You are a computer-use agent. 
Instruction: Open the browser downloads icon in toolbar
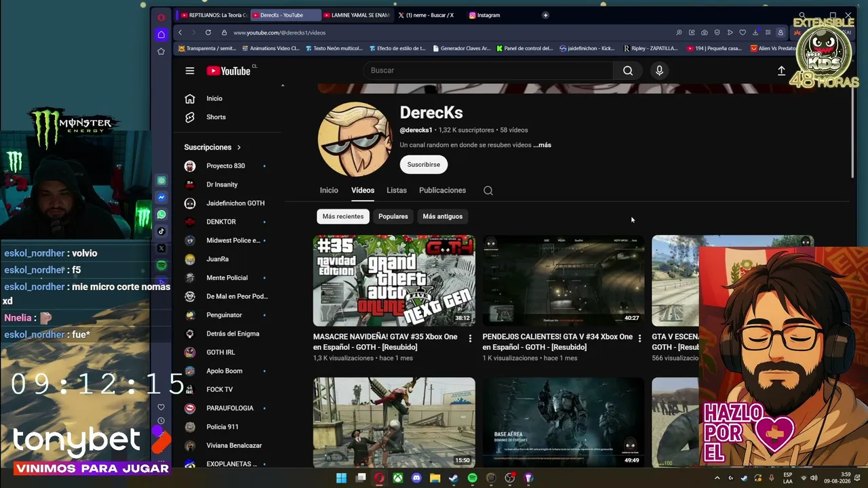[755, 33]
